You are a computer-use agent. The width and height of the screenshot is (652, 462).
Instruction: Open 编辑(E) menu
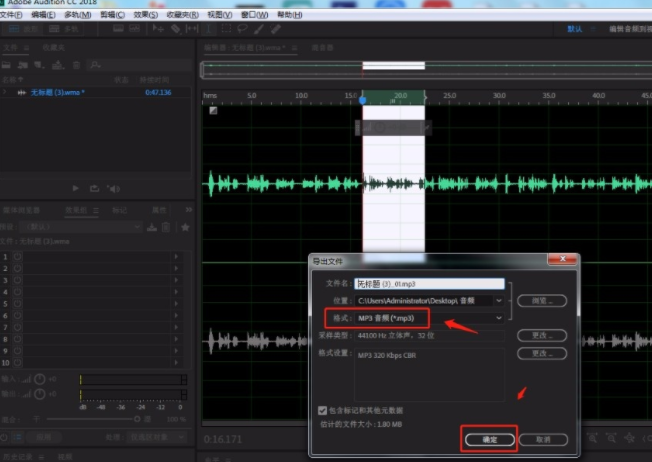point(43,15)
